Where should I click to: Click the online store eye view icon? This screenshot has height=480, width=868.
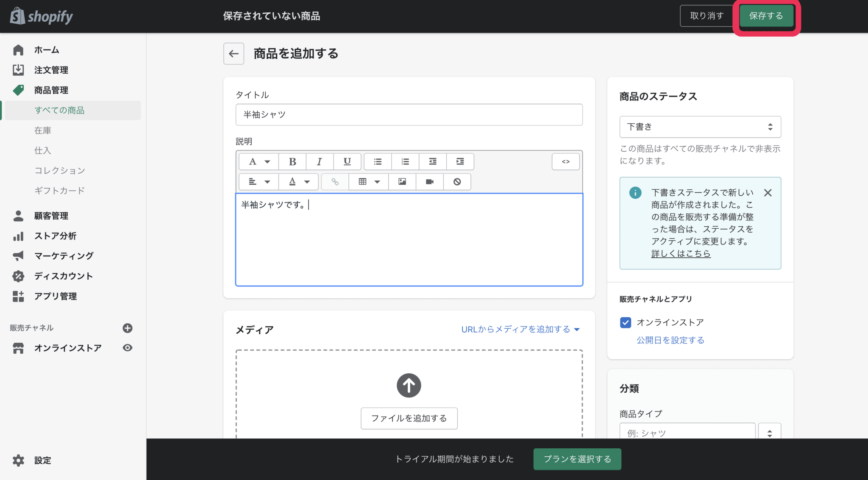(128, 348)
